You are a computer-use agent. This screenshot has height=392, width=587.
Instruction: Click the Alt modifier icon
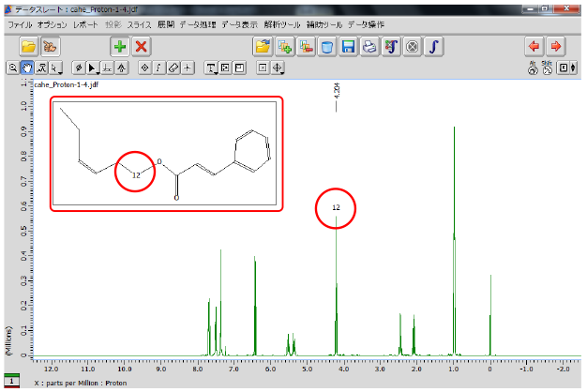[x=533, y=68]
